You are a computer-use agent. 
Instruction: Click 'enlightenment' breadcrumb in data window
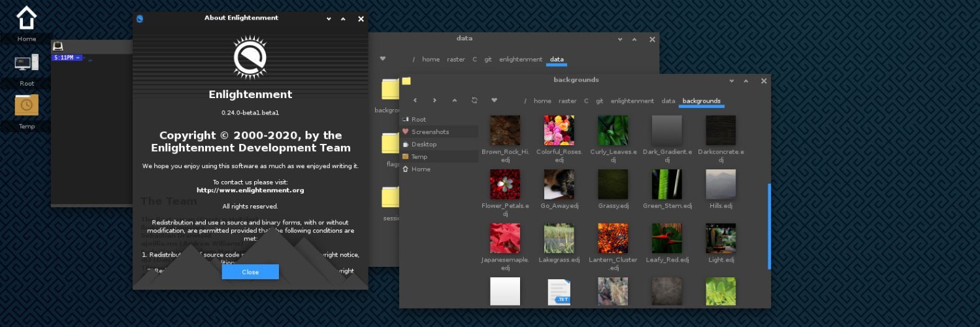point(521,59)
